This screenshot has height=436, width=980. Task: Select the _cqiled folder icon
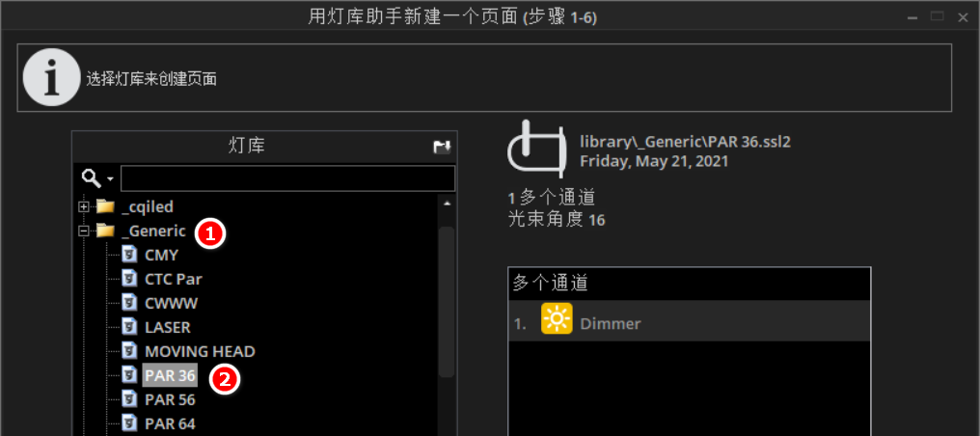tap(106, 206)
